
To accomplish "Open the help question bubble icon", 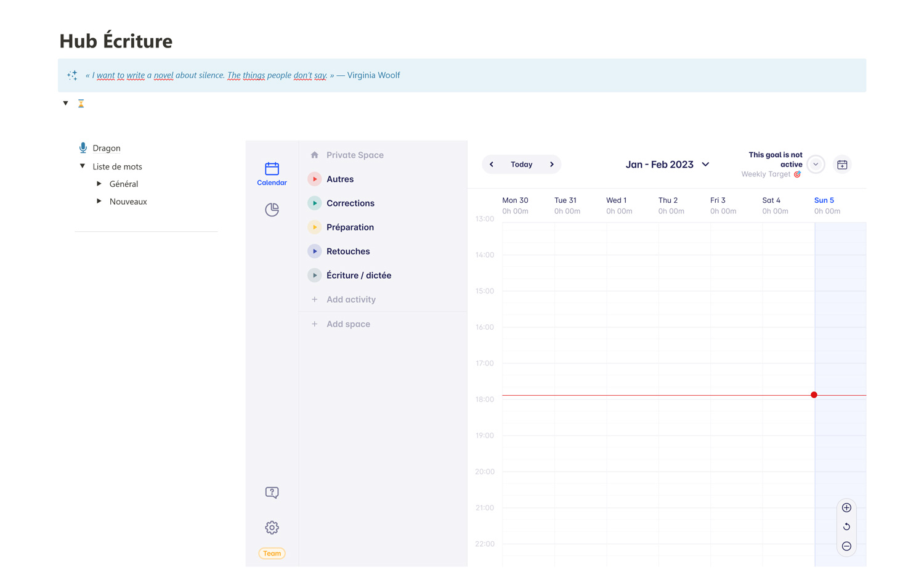I will coord(272,493).
